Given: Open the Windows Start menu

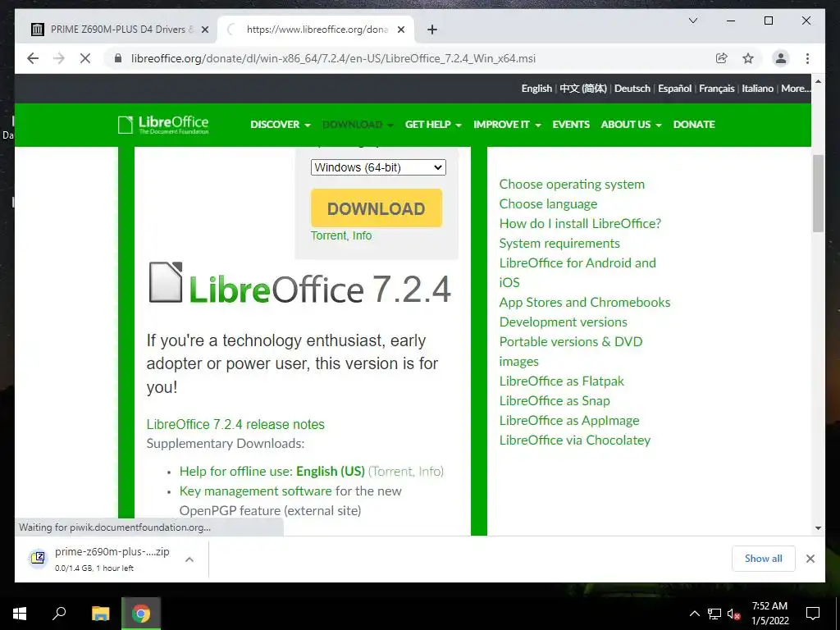Looking at the screenshot, I should coord(20,614).
